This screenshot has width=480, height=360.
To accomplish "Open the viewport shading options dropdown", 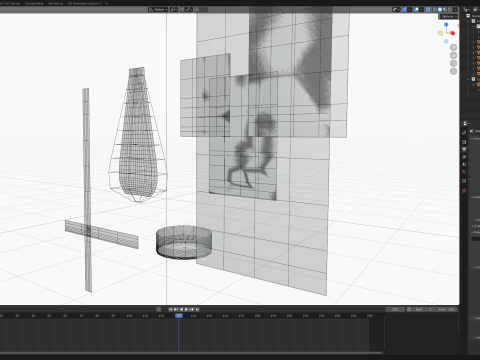I will (x=455, y=9).
